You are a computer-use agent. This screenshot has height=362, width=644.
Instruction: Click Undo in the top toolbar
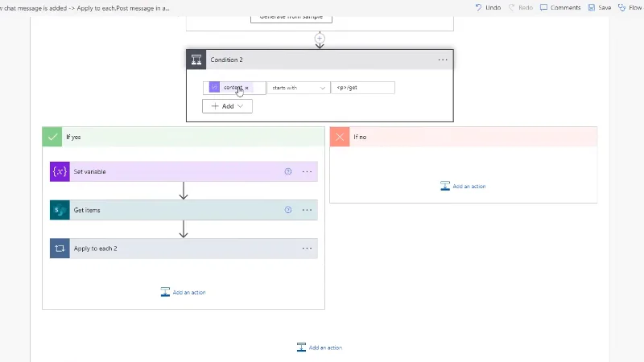(x=488, y=7)
